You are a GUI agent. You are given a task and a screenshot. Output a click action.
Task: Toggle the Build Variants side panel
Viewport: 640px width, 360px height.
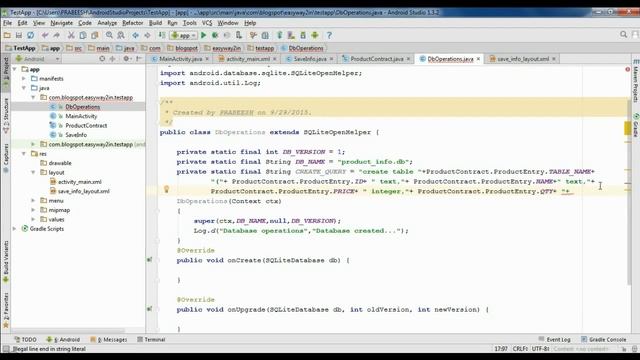(x=6, y=261)
